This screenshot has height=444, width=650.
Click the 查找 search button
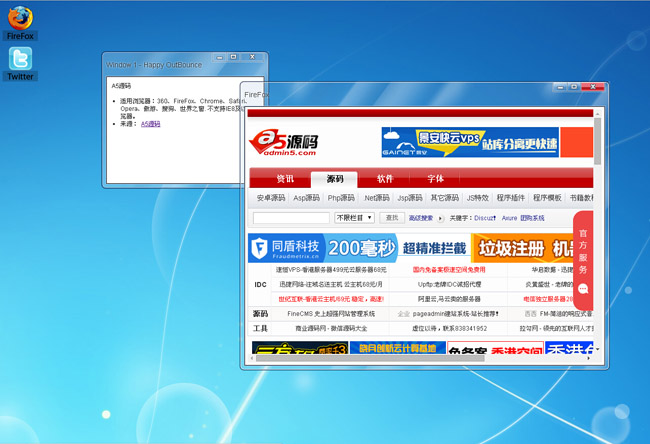392,218
